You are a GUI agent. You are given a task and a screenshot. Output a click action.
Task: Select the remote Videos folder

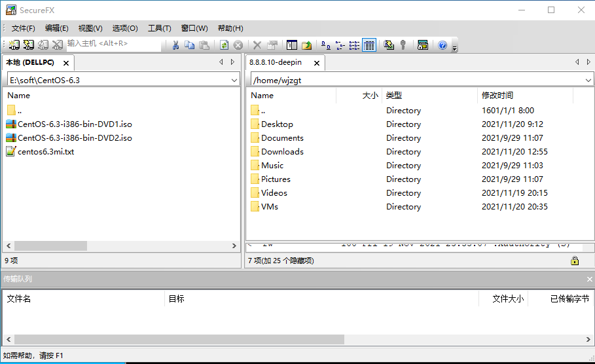(x=268, y=192)
